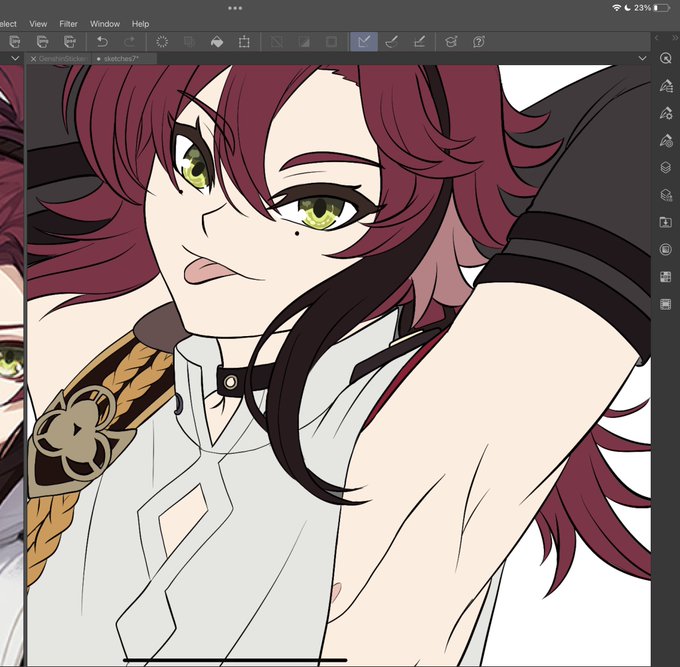
Task: Open the animation cels grid icon
Action: (665, 277)
